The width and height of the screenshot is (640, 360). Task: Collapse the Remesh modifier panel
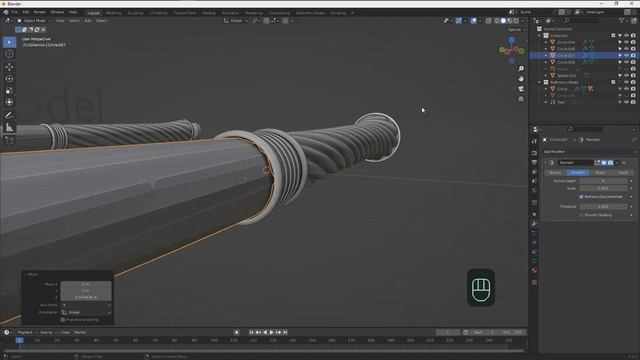pyautogui.click(x=546, y=162)
